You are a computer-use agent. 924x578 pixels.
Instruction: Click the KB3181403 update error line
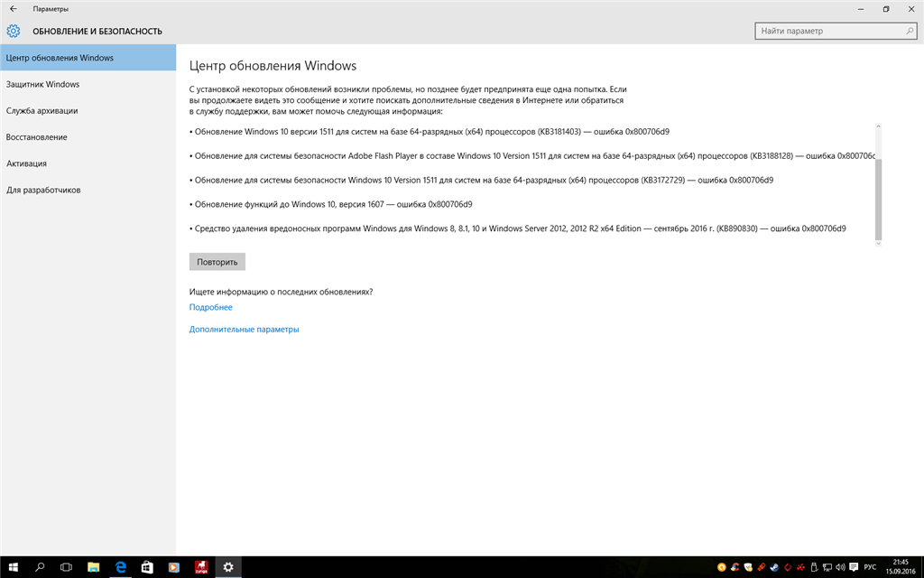[429, 132]
